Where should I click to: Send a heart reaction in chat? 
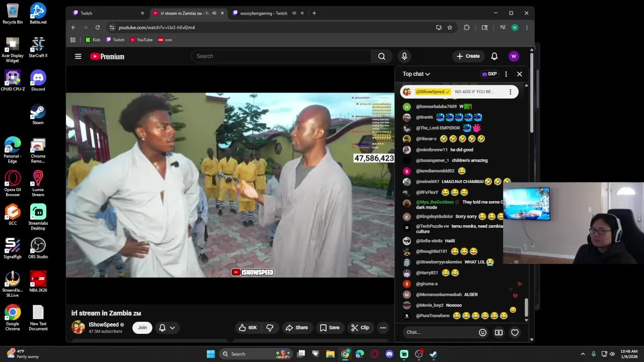pyautogui.click(x=515, y=332)
